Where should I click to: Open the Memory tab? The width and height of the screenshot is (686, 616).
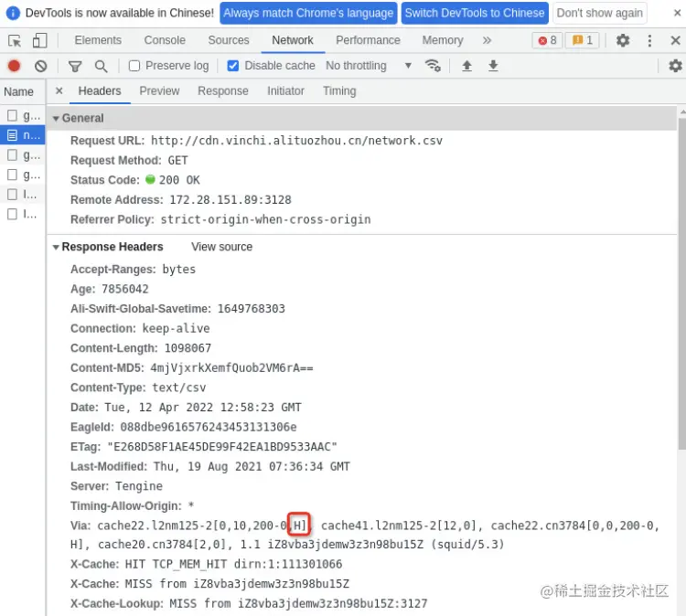443,40
